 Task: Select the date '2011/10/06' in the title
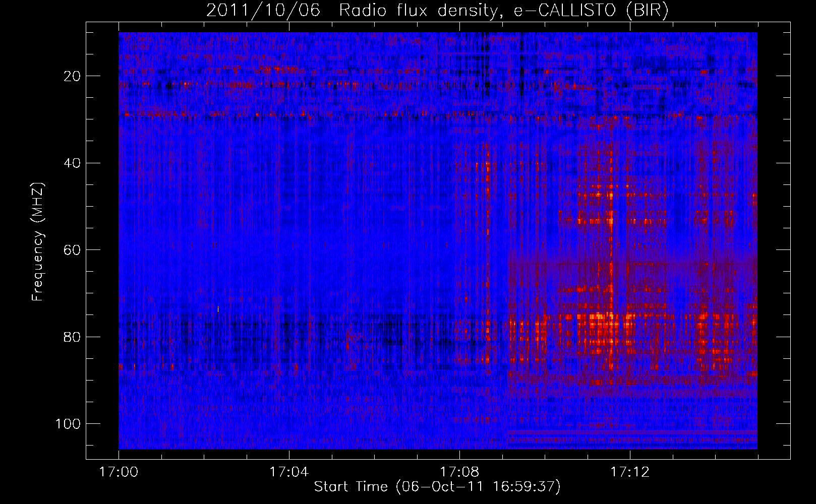[263, 11]
